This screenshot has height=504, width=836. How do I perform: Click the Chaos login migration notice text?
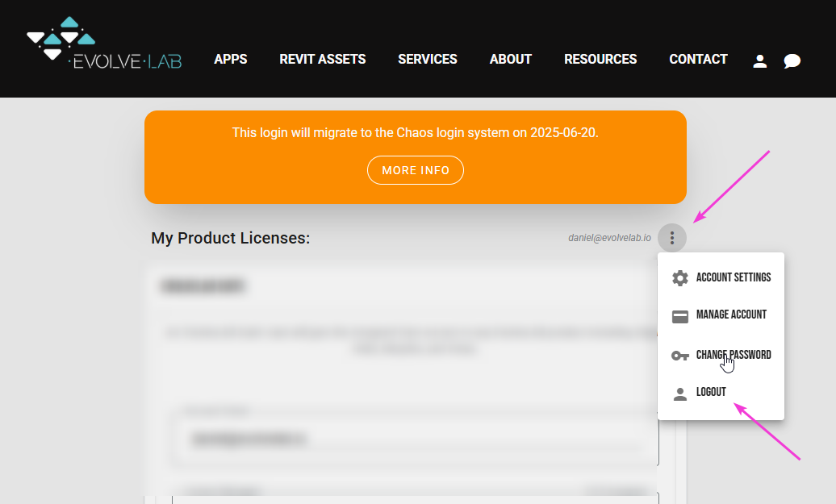[416, 133]
